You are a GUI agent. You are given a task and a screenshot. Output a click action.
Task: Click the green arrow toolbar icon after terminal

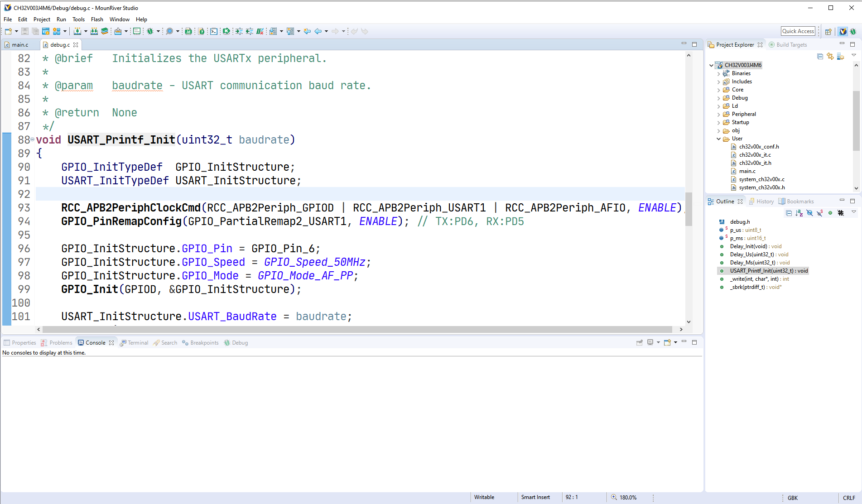pos(226,31)
